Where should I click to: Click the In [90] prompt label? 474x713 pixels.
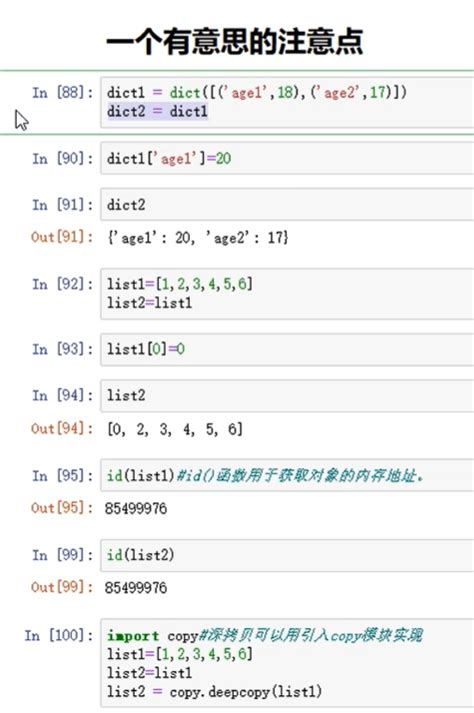click(62, 159)
